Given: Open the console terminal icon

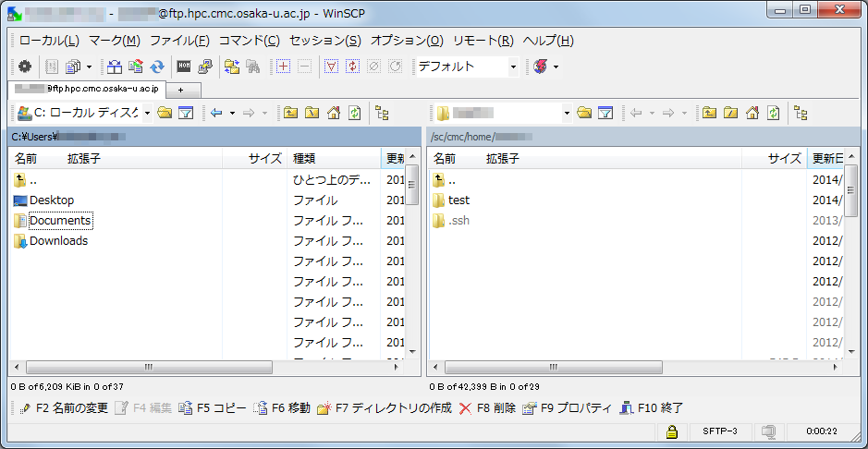Looking at the screenshot, I should 184,67.
